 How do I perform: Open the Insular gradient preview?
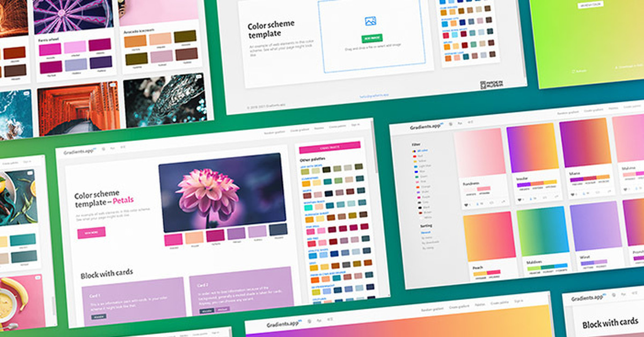533,148
